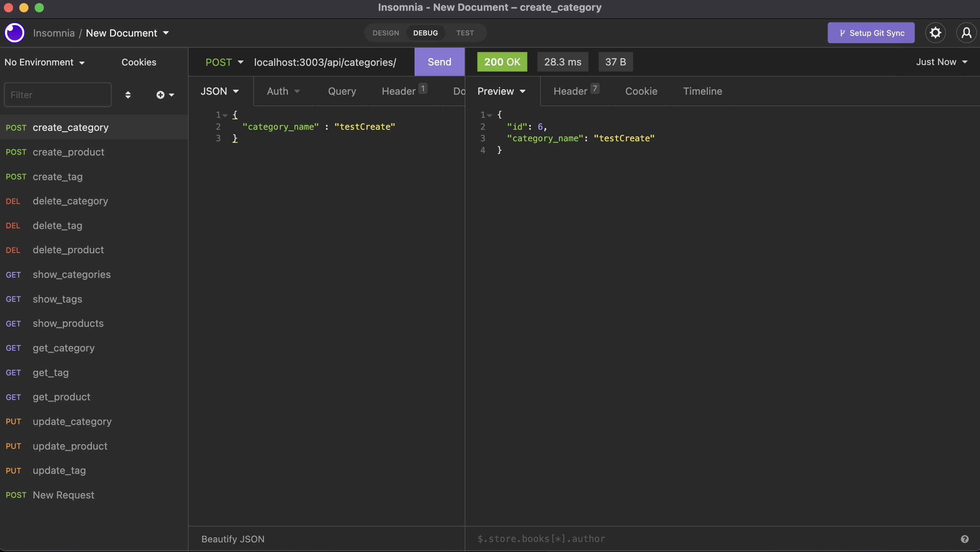Click the help question mark icon
980x552 pixels.
(x=965, y=539)
